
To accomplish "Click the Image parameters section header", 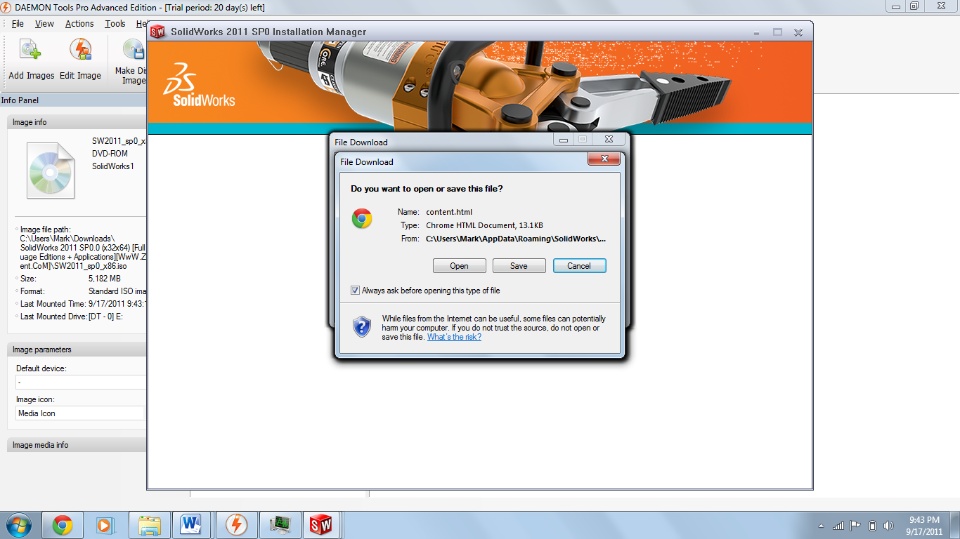I will 77,349.
